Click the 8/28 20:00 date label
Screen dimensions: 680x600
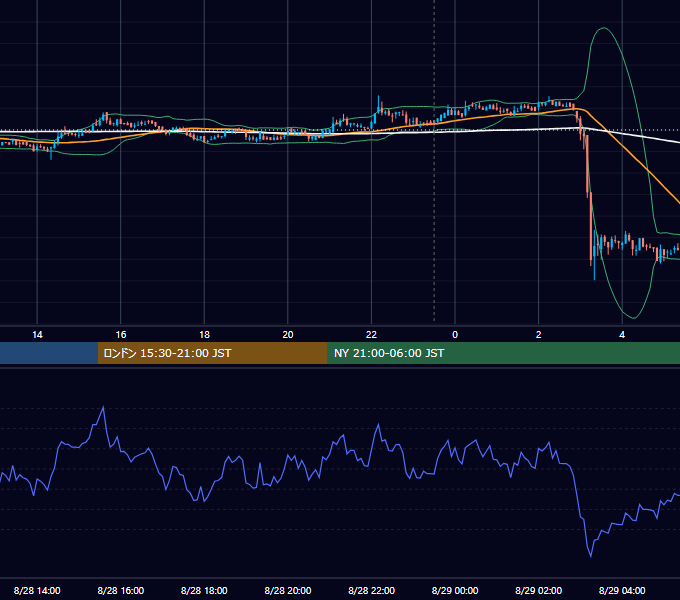[x=288, y=590]
